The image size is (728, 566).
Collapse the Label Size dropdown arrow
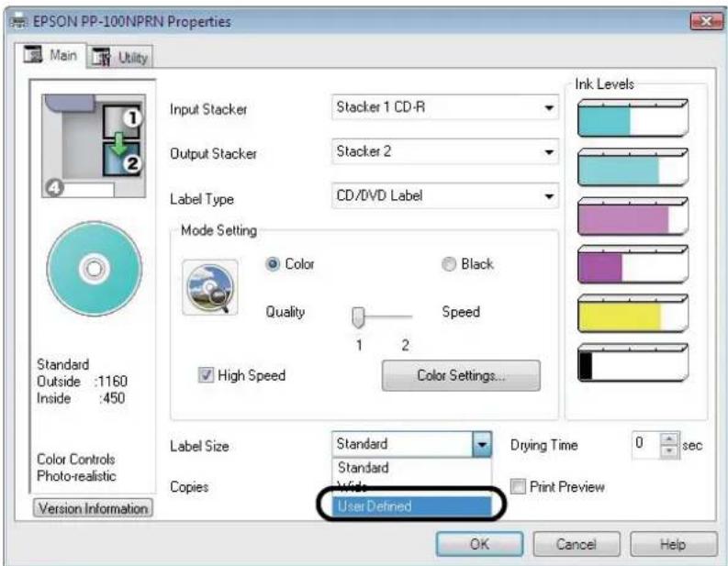click(482, 444)
